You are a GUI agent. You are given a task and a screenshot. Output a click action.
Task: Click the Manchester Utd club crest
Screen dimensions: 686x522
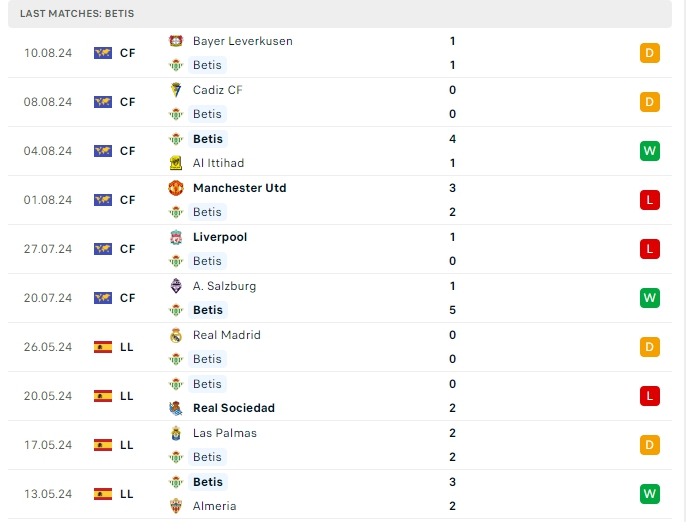coord(176,188)
